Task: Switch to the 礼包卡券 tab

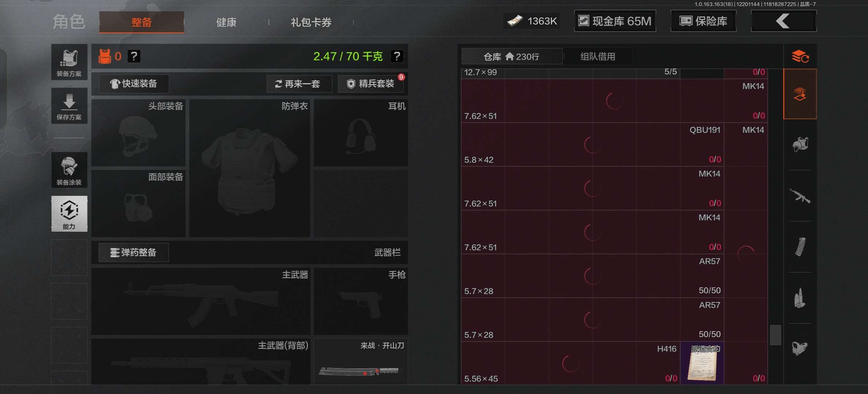Action: click(311, 22)
